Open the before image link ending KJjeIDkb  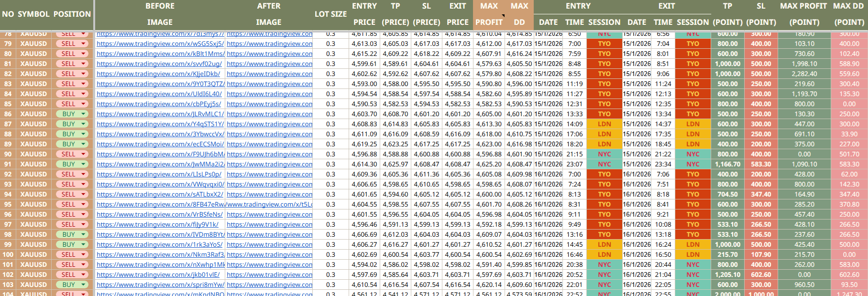[158, 74]
